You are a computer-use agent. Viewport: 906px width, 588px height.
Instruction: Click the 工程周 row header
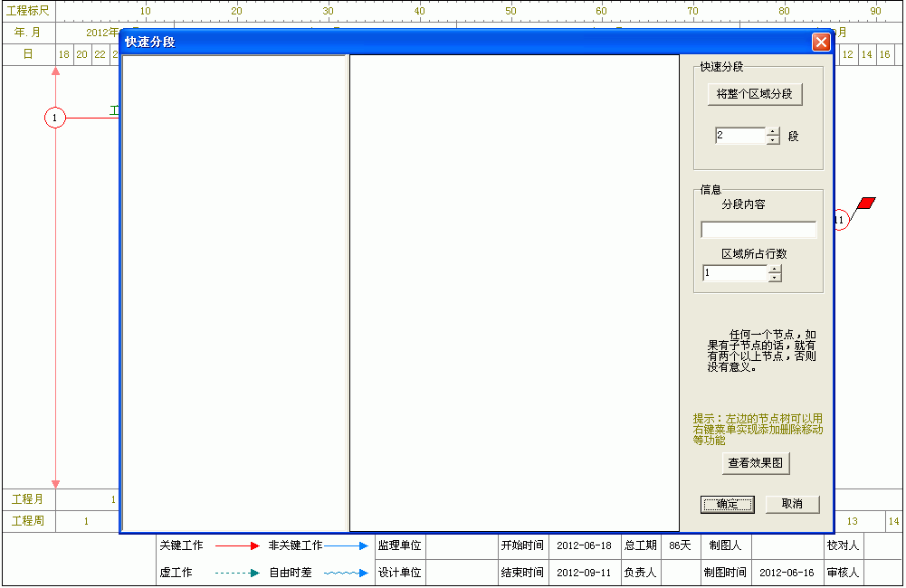28,521
